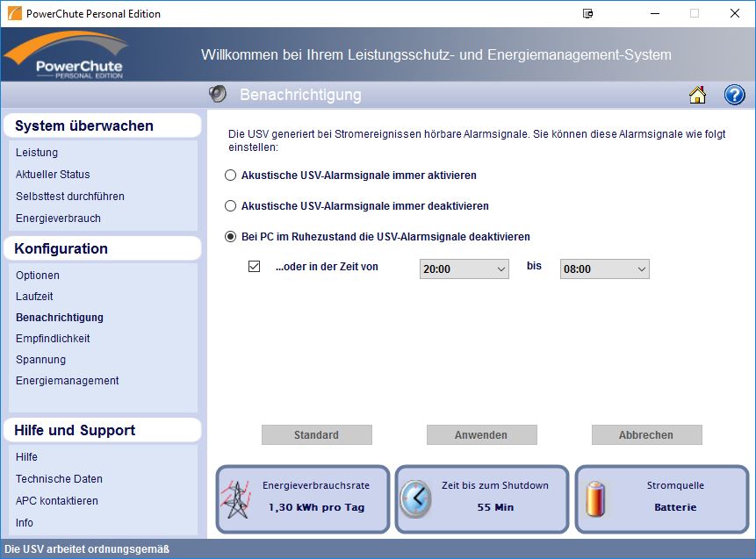The image size is (756, 559).
Task: Open Selbsttest durchführen page
Action: pos(70,196)
